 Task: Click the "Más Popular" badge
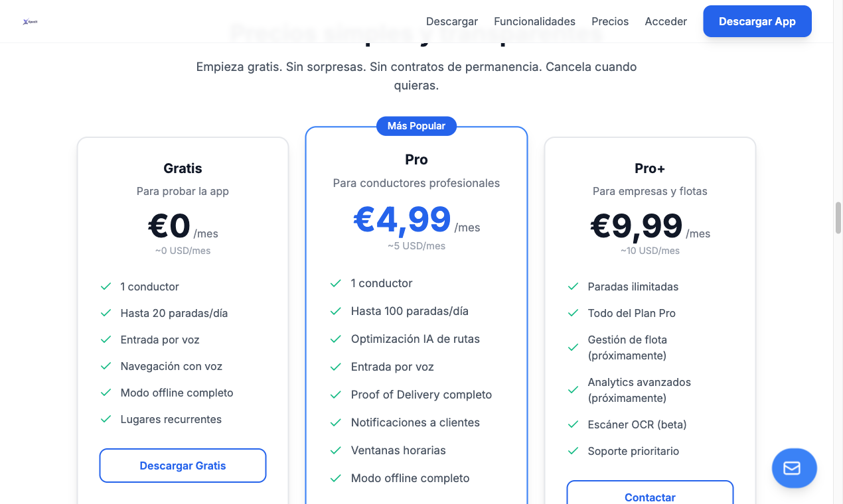pyautogui.click(x=416, y=126)
